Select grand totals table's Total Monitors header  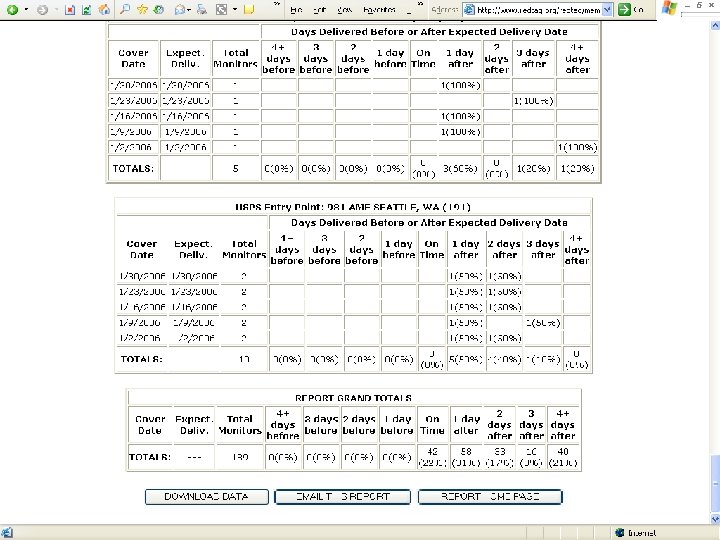pos(240,425)
